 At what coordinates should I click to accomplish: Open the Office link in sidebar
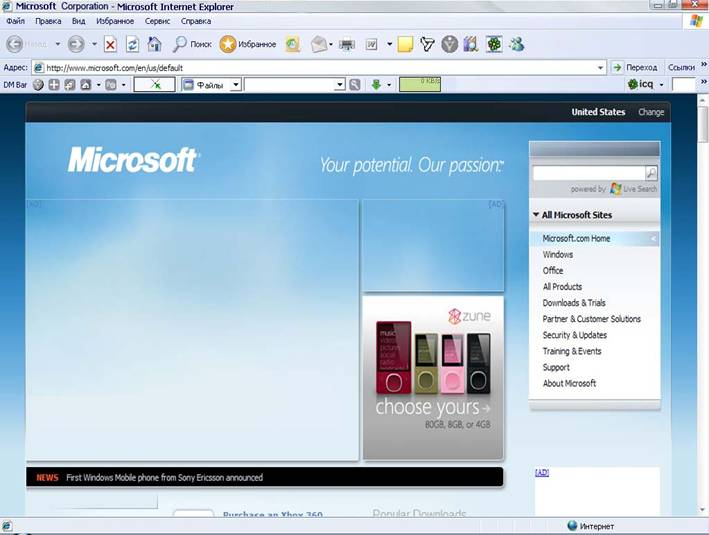(553, 270)
